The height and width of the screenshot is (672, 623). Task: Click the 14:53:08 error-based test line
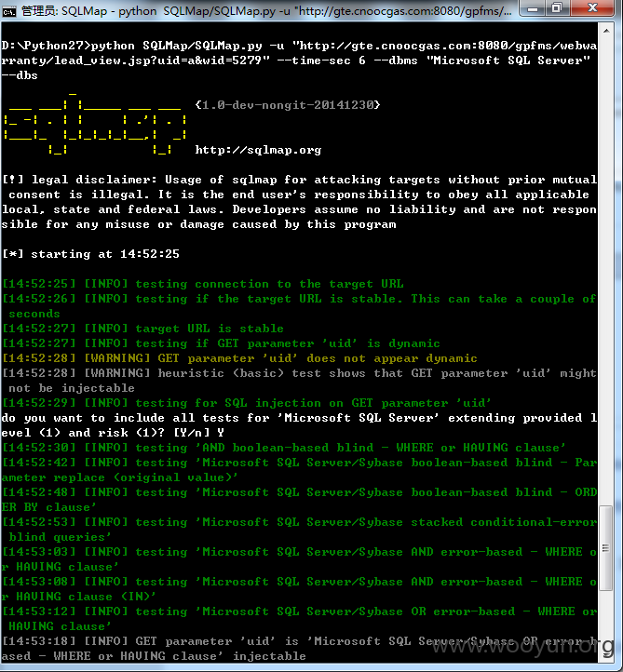pos(299,589)
